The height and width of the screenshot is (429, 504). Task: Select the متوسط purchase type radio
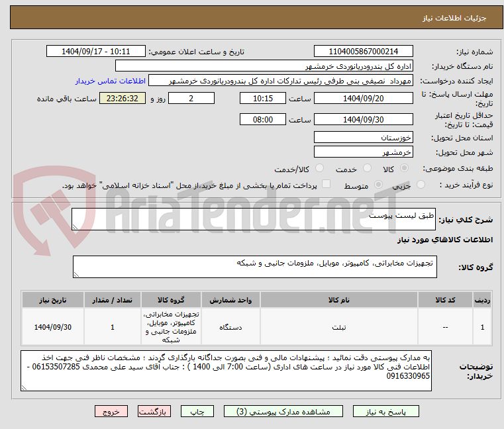[379, 185]
